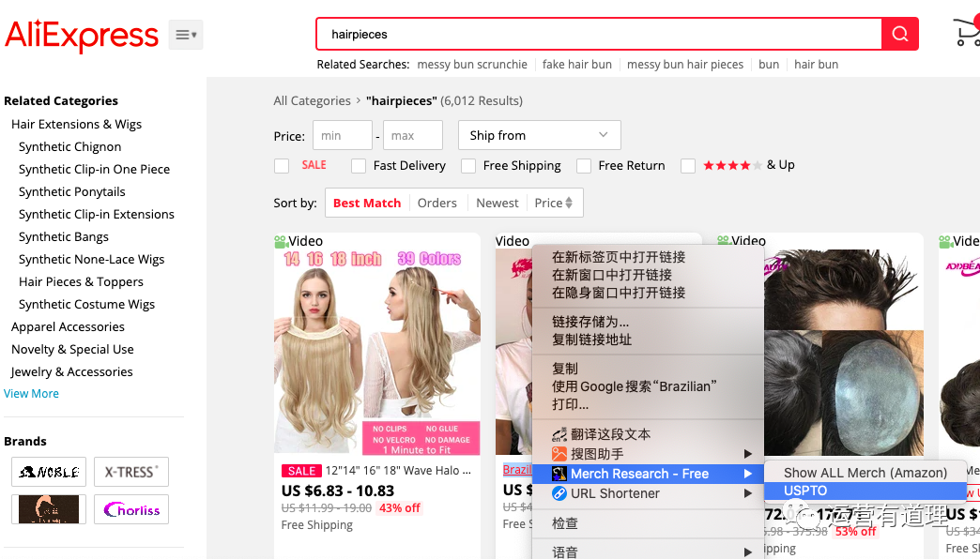Tick the Free Shipping checkbox

coord(468,166)
